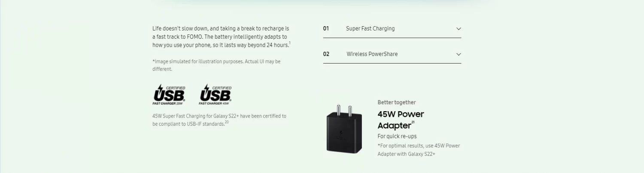Click the image simulated disclaimer text

point(216,65)
